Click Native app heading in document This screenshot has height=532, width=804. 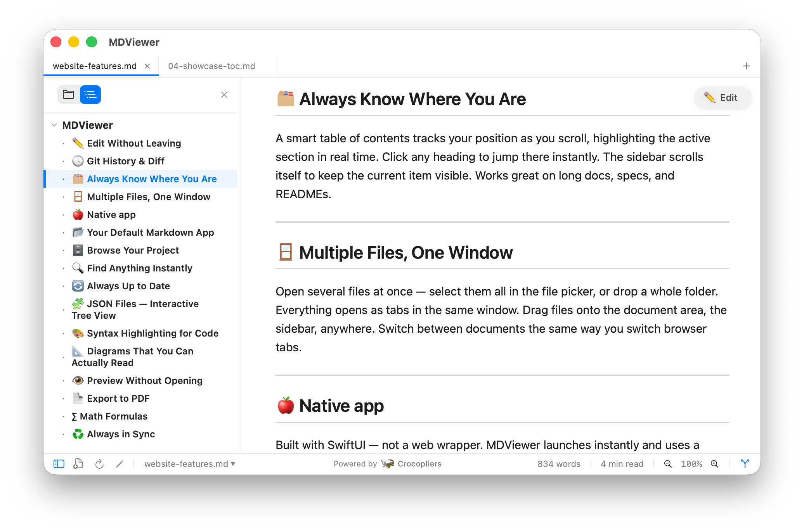click(331, 406)
